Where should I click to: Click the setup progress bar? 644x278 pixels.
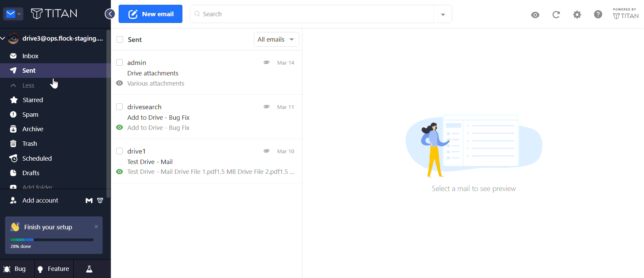coord(52,240)
